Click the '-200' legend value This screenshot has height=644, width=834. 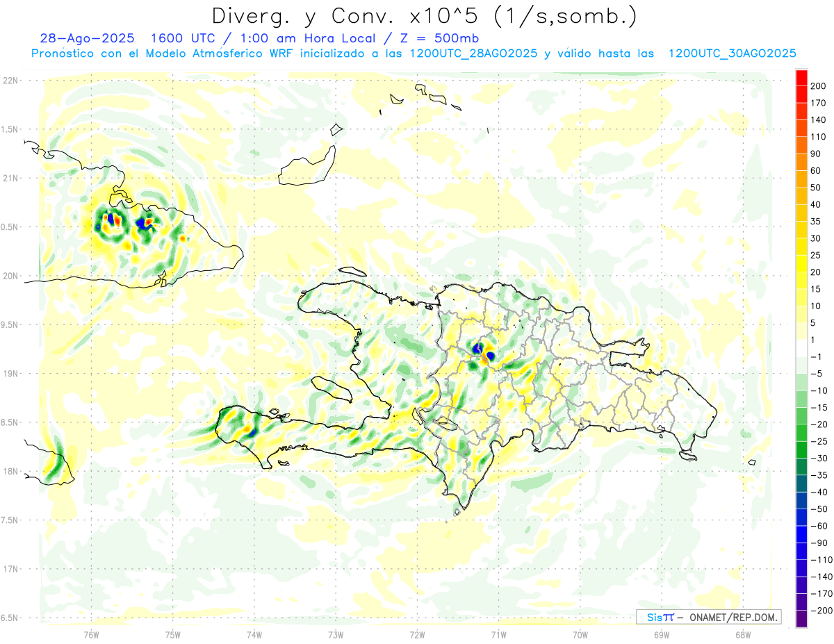click(821, 611)
